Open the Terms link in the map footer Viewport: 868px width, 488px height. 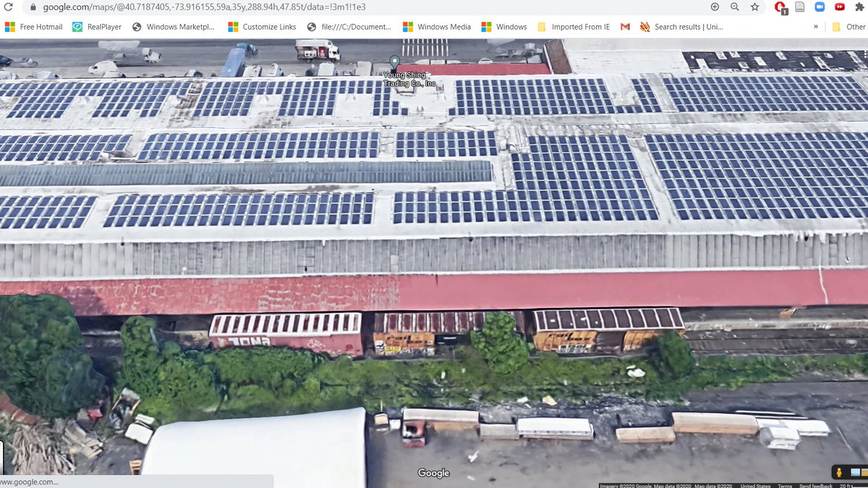point(785,485)
